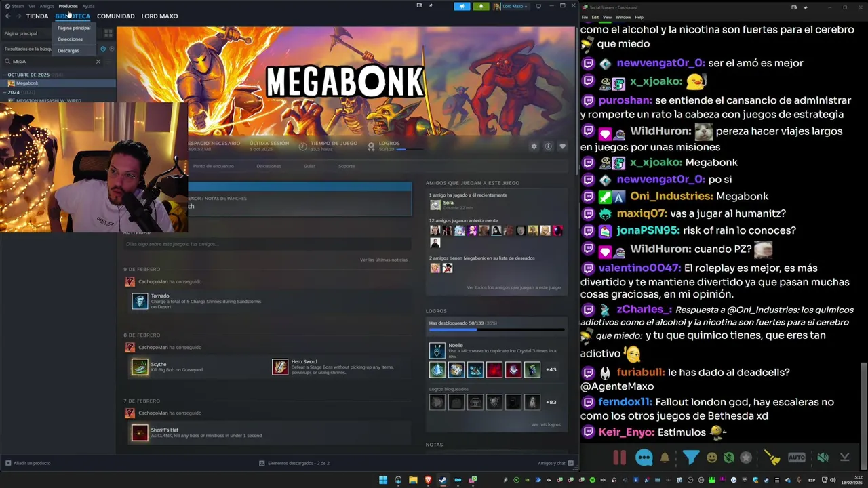Image resolution: width=868 pixels, height=488 pixels.
Task: Collapse the OCTUBRE DE 2025 group
Action: click(x=5, y=75)
